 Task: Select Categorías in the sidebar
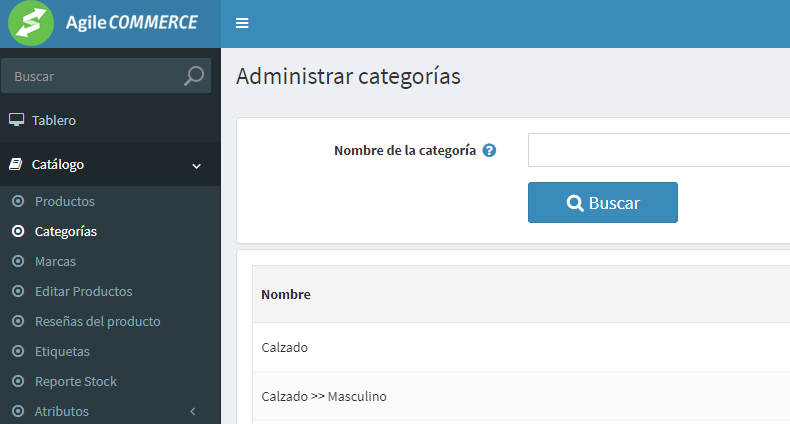[x=65, y=231]
